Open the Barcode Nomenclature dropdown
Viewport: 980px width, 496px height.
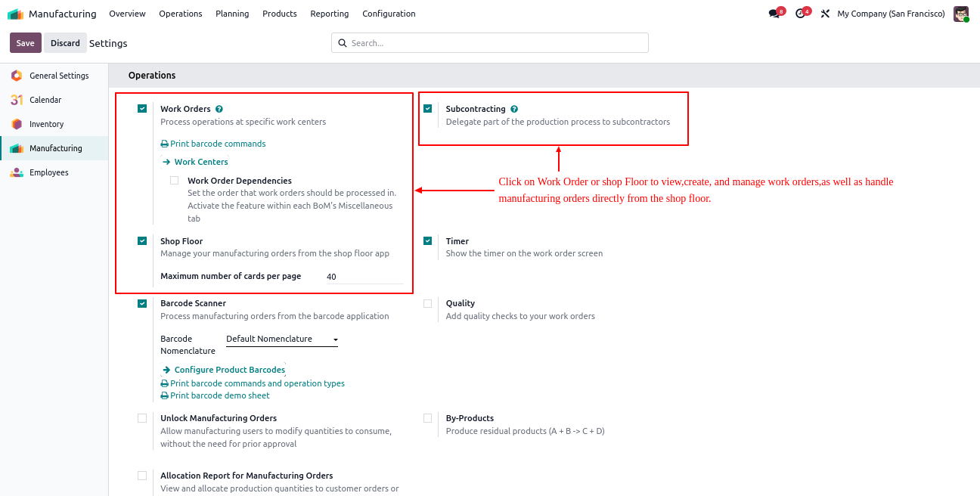tap(282, 339)
